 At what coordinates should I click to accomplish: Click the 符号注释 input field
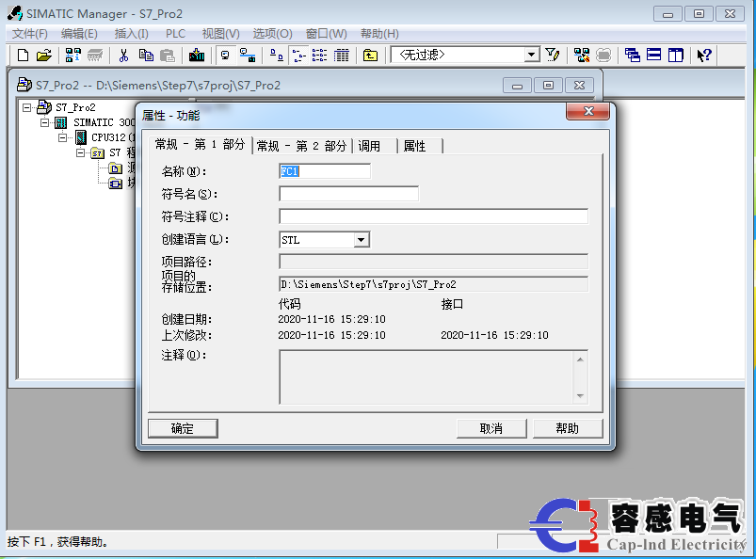click(x=433, y=216)
